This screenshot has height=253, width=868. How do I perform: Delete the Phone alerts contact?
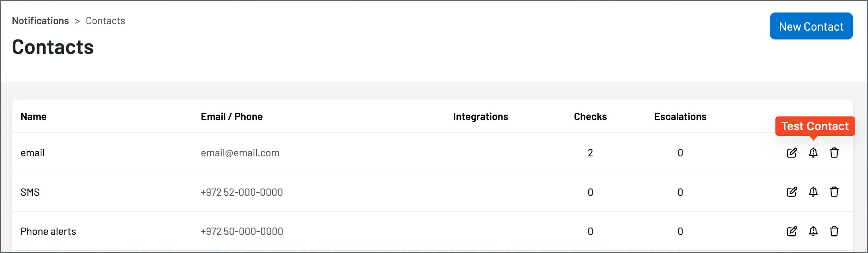coord(834,231)
